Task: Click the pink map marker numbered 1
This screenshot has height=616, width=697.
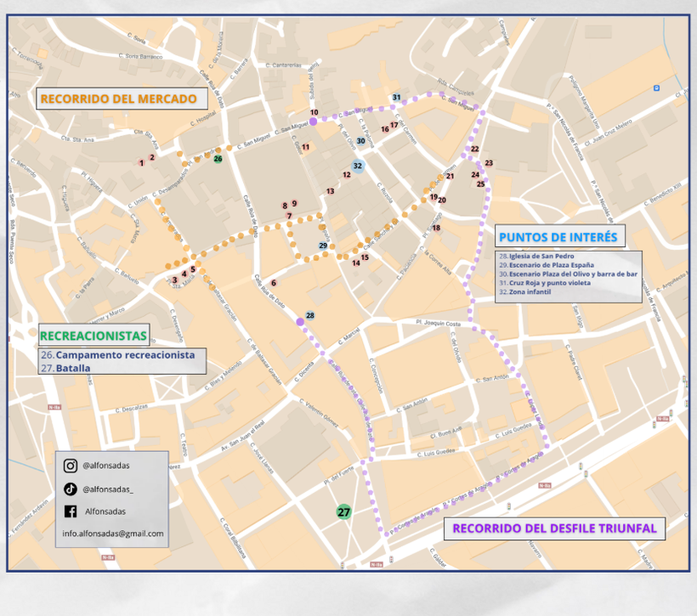Action: [x=141, y=163]
